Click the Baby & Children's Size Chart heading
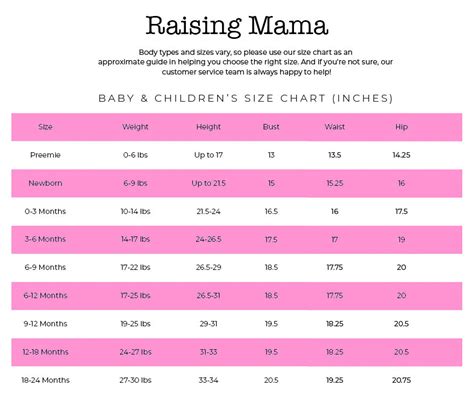 pyautogui.click(x=246, y=98)
